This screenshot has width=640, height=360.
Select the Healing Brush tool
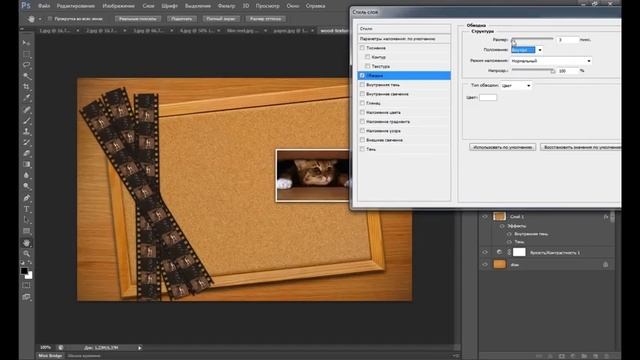click(x=27, y=110)
